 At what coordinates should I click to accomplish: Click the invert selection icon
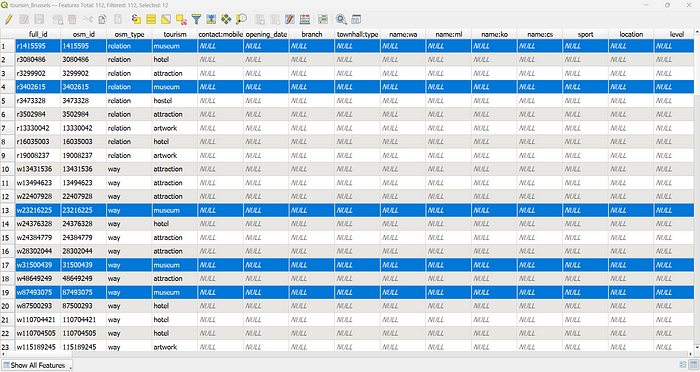click(166, 19)
